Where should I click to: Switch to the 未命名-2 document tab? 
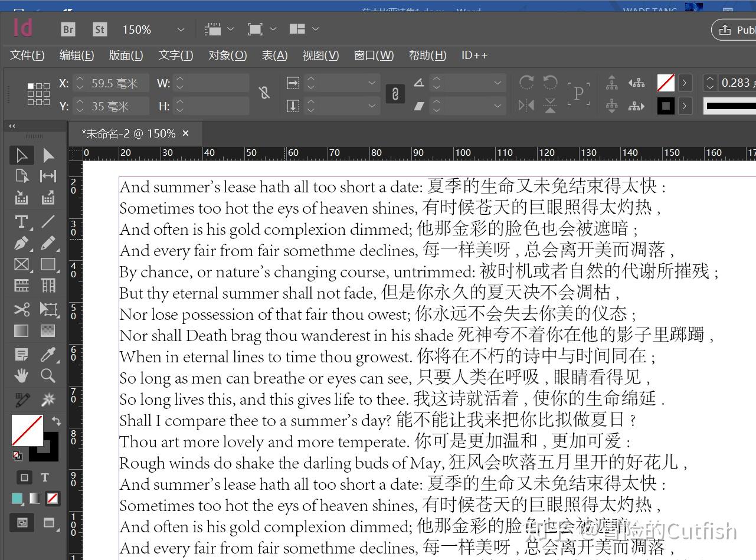coord(130,133)
